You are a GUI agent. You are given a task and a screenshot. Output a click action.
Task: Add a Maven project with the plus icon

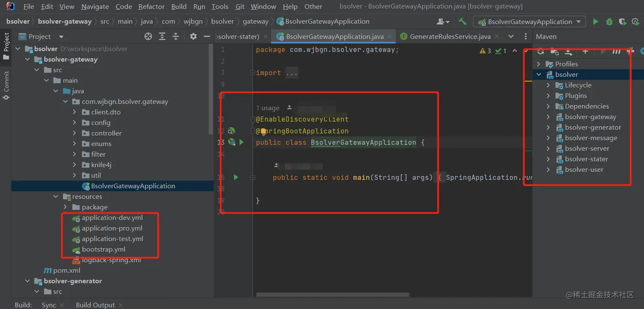pos(585,51)
